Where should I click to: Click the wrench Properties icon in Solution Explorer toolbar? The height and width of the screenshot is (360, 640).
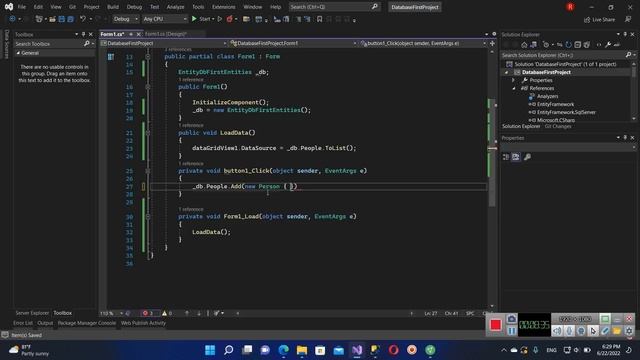tap(608, 44)
